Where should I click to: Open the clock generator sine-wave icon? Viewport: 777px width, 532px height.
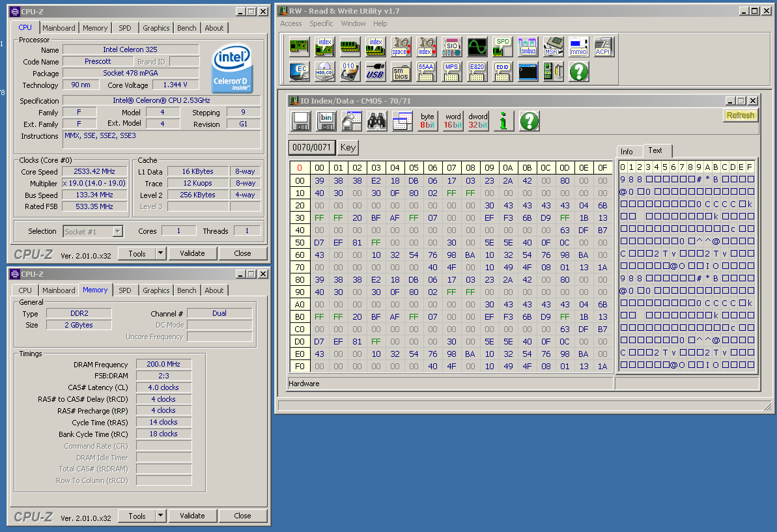coord(477,47)
